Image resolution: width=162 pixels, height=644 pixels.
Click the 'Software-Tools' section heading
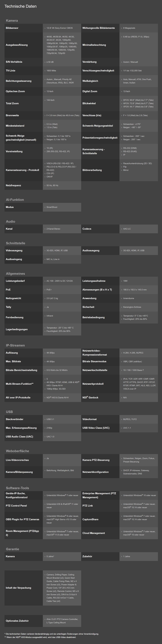coord(17,488)
